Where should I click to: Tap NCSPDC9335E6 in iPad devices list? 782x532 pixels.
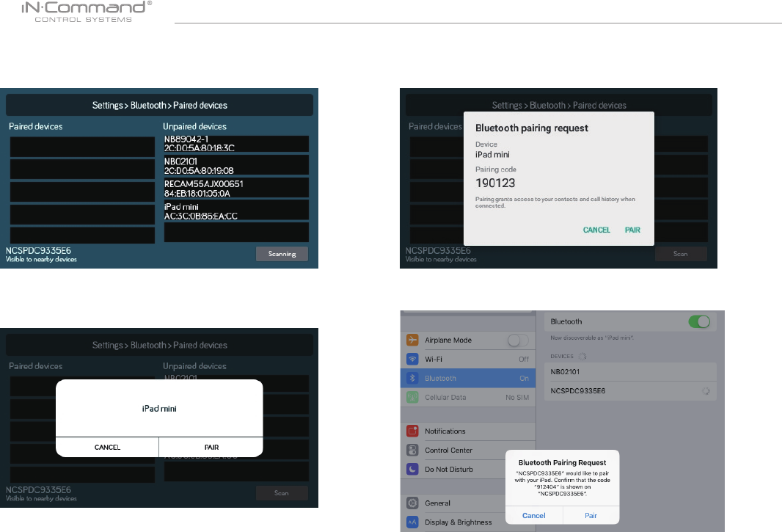tap(630, 391)
